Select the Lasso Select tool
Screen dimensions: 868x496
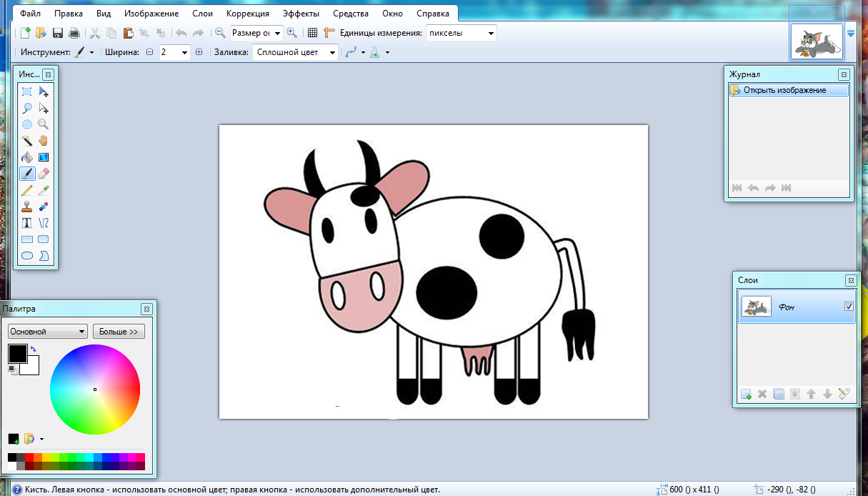click(26, 108)
